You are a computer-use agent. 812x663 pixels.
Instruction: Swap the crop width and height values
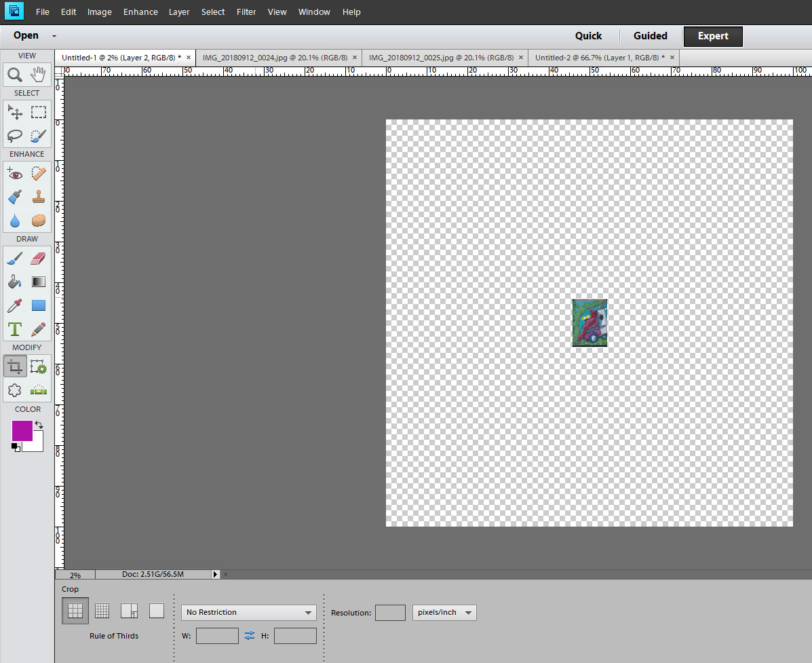click(250, 635)
